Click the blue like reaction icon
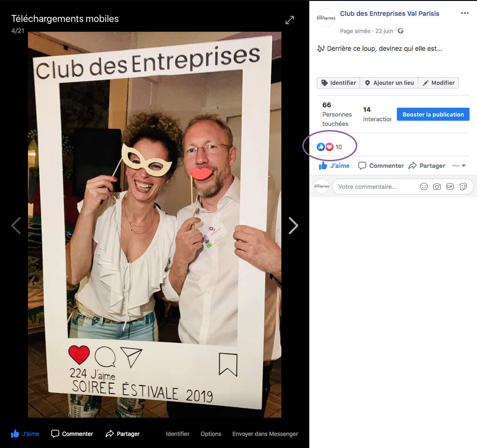 pos(320,147)
